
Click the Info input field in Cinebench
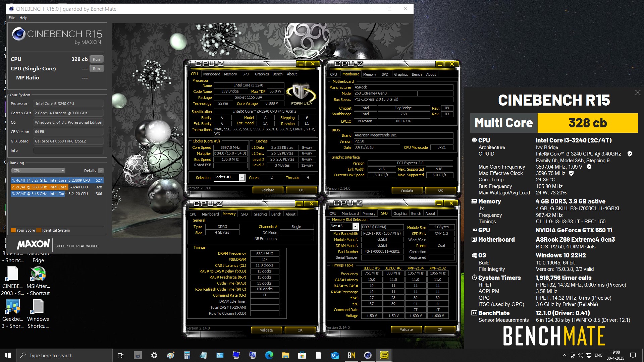tap(68, 150)
